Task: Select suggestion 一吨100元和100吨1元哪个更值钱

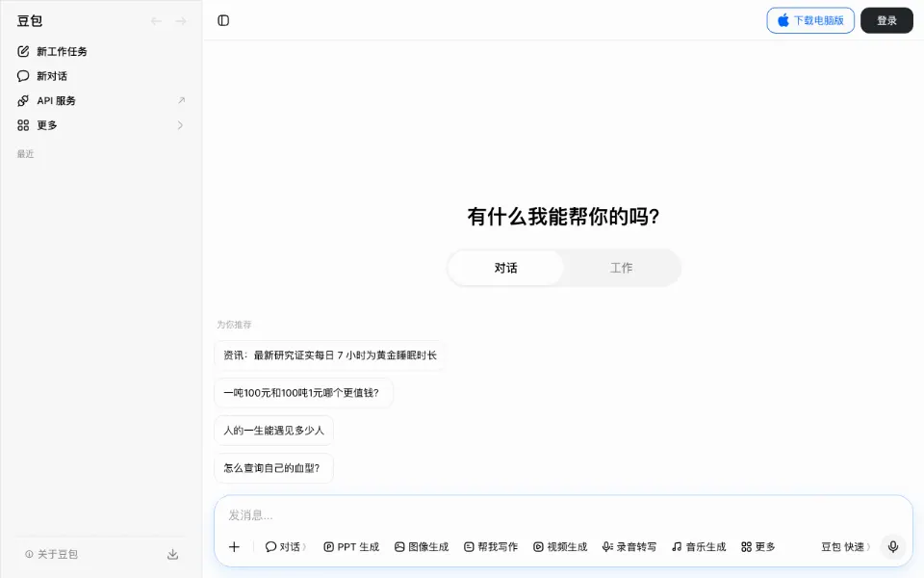Action: point(303,393)
